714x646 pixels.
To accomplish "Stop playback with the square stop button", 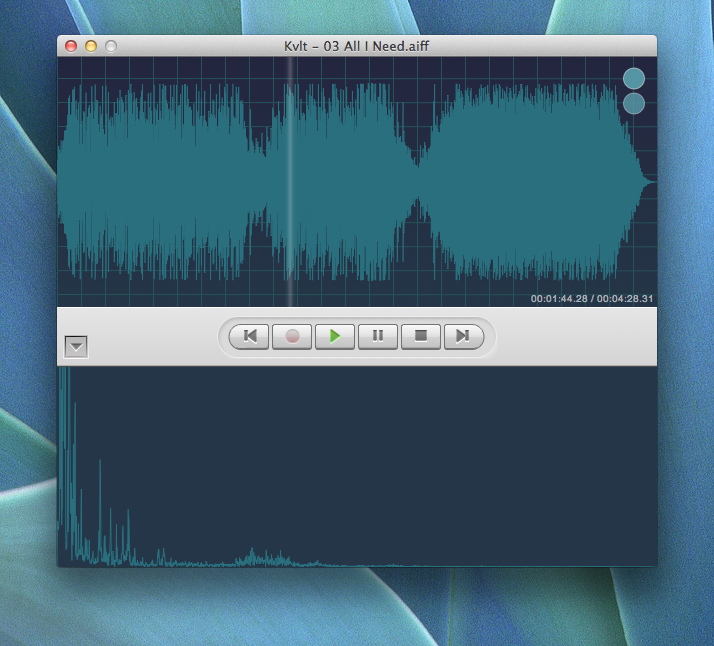I will click(421, 336).
